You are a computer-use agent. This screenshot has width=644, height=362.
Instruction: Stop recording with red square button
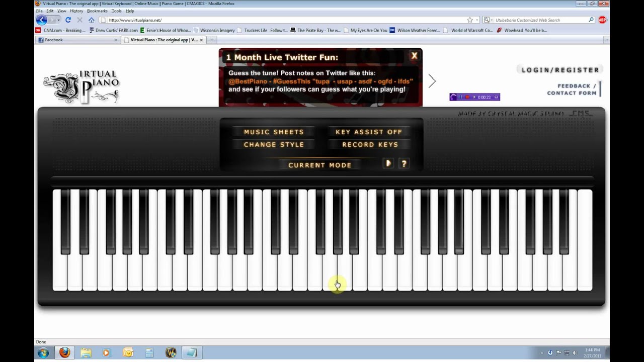[467, 97]
